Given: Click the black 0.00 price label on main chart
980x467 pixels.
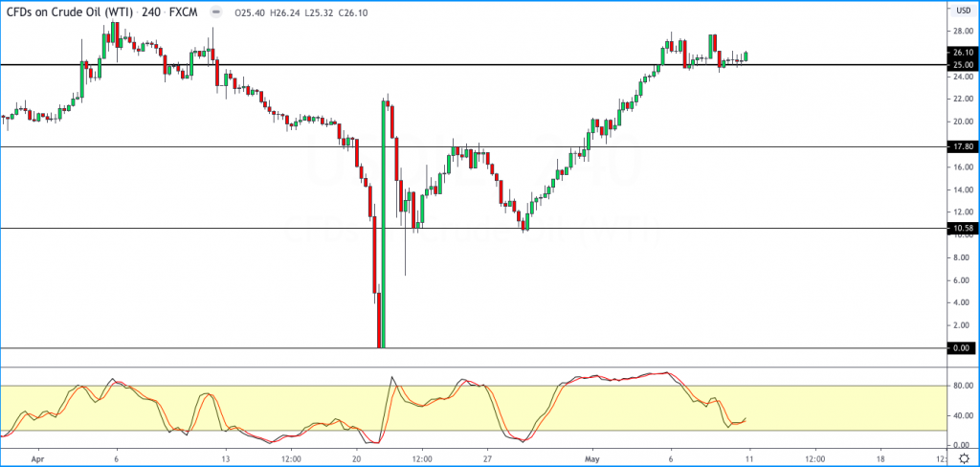Looking at the screenshot, I should 963,347.
